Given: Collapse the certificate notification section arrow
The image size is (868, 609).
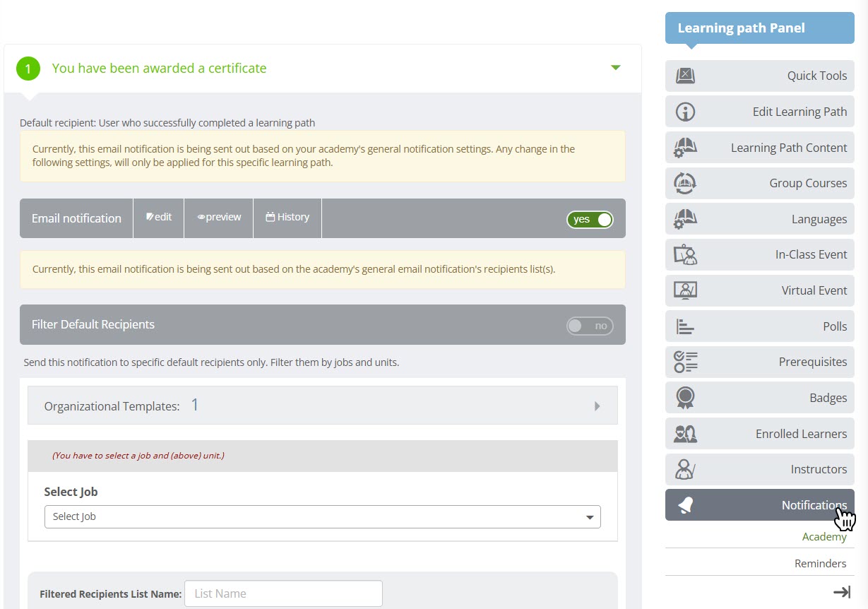Looking at the screenshot, I should click(x=615, y=68).
